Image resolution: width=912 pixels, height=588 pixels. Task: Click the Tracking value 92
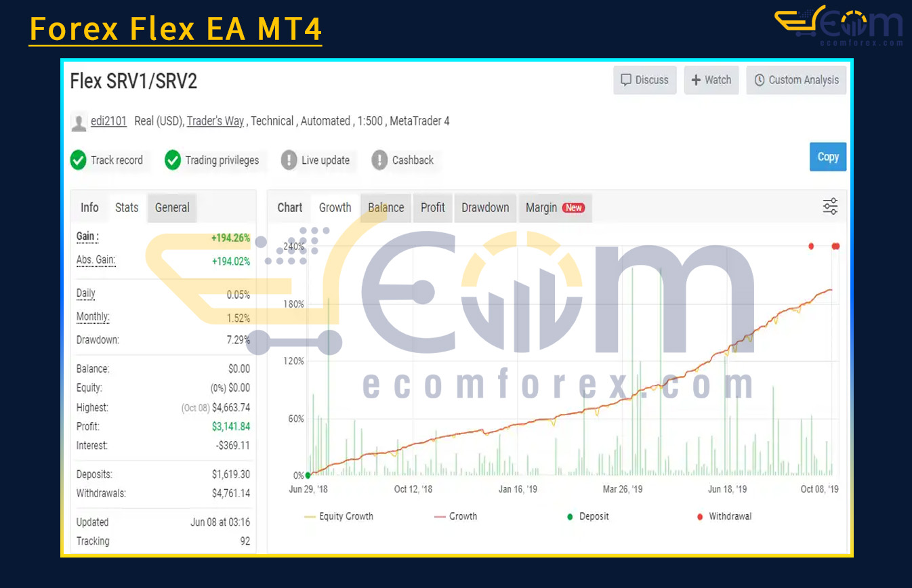[x=245, y=541]
